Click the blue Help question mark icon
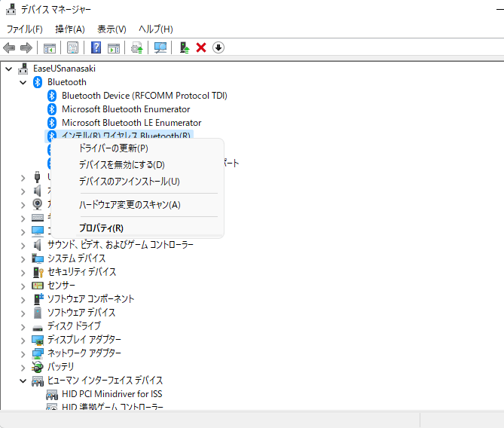 96,47
